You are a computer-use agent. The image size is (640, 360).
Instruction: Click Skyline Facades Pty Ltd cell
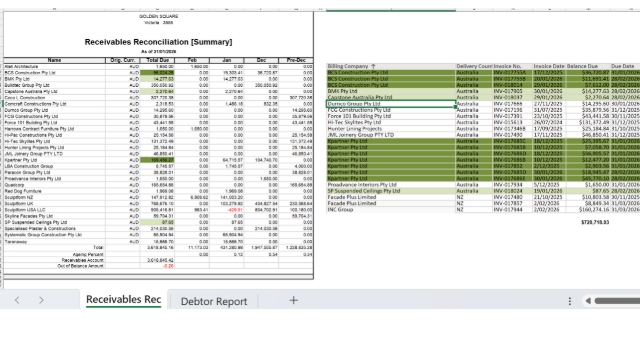coord(54,216)
